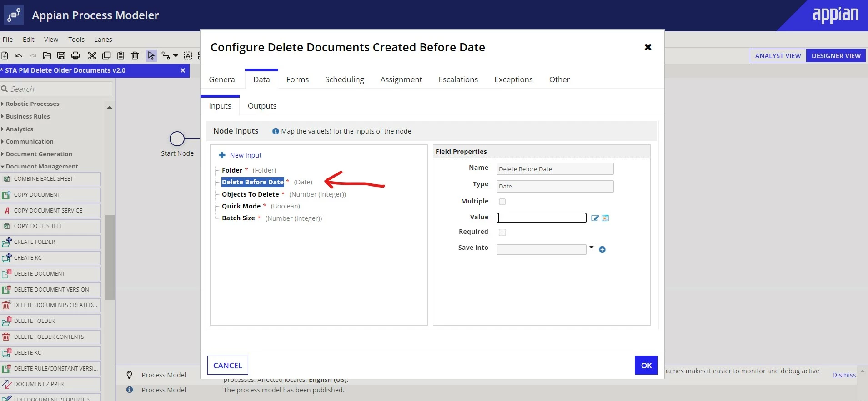Click the CANCEL button
Screen dimensions: 868x401
click(228, 365)
